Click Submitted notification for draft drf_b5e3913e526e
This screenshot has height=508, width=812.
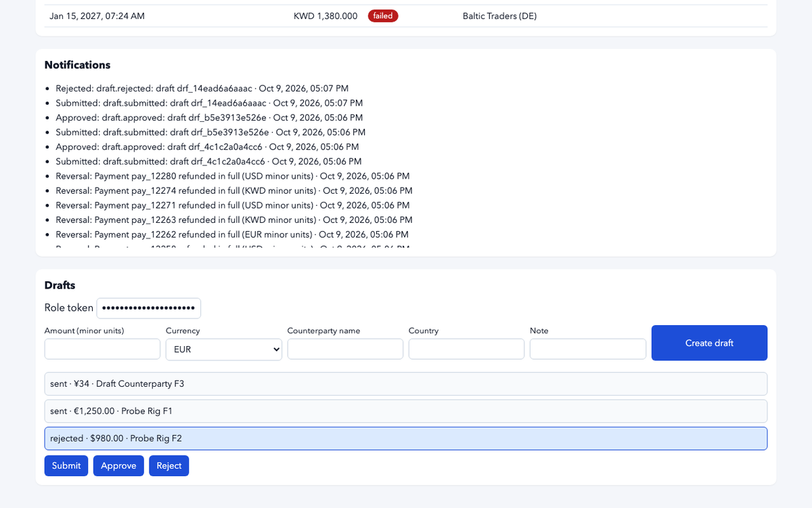click(x=210, y=132)
